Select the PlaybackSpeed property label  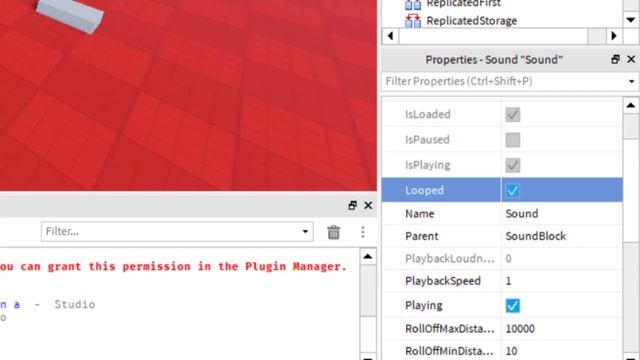click(443, 281)
